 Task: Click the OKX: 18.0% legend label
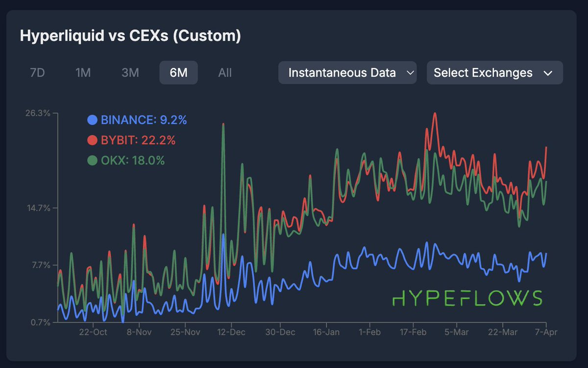point(133,160)
